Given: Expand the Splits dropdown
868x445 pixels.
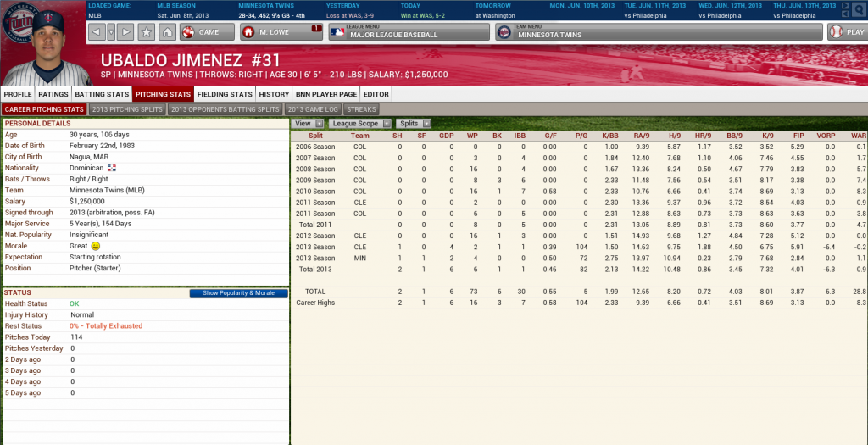Looking at the screenshot, I should click(415, 124).
